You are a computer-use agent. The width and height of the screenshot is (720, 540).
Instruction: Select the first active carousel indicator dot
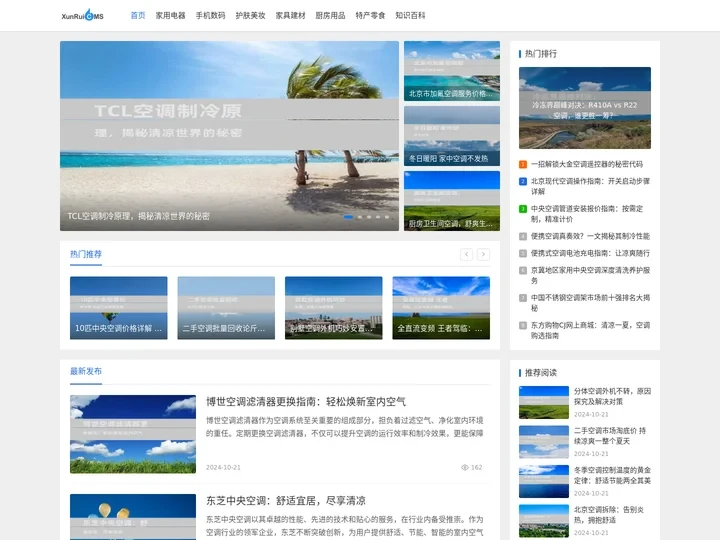[349, 217]
